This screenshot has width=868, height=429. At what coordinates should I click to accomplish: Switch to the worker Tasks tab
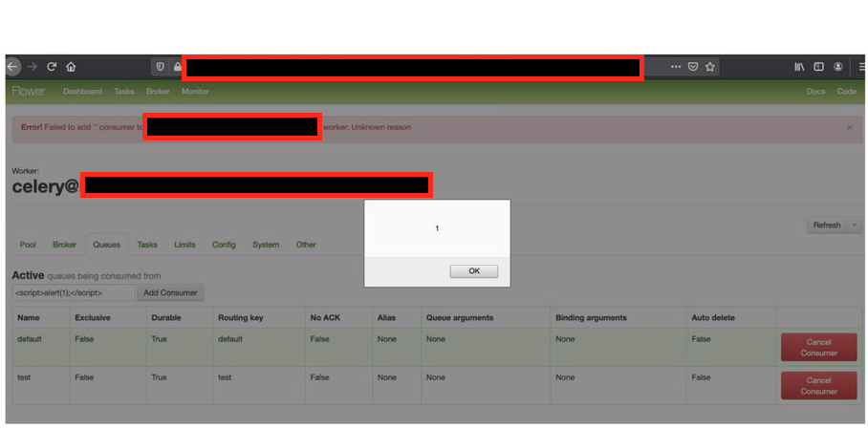click(147, 245)
